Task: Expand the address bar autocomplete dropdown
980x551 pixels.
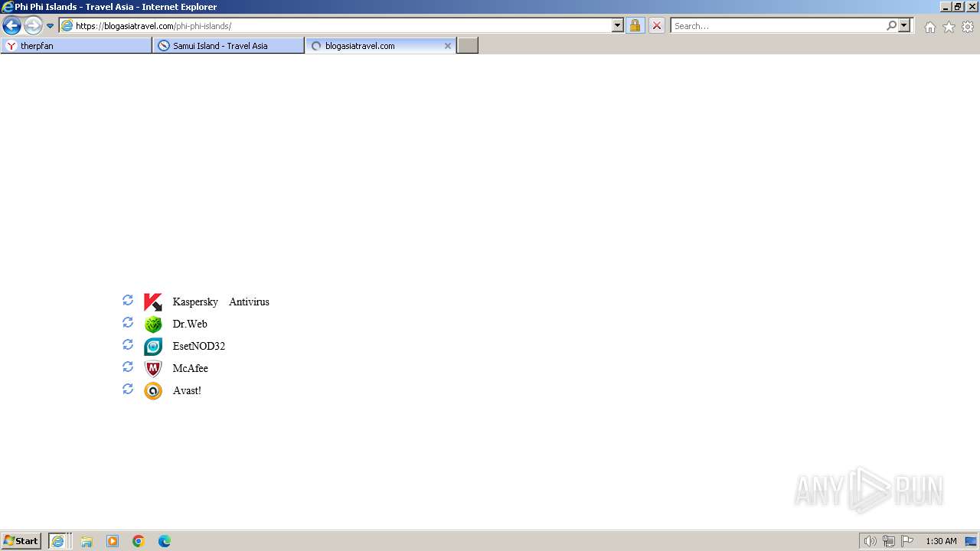Action: point(618,25)
